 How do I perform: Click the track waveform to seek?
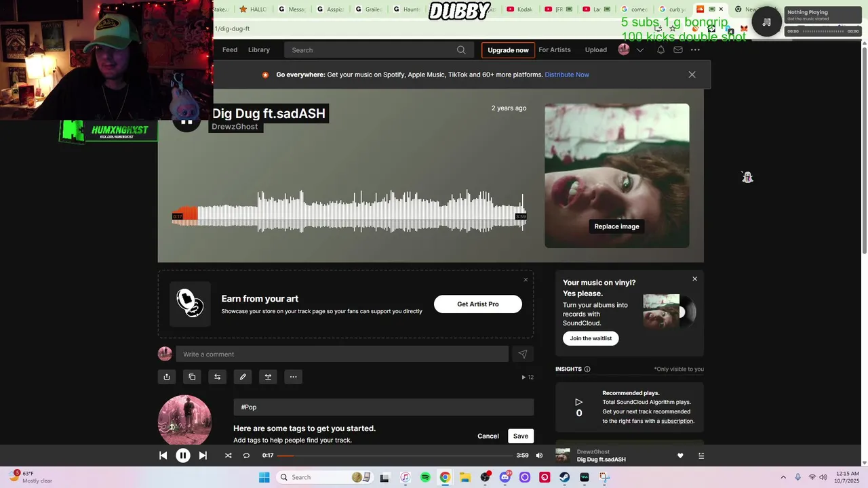[x=349, y=211]
